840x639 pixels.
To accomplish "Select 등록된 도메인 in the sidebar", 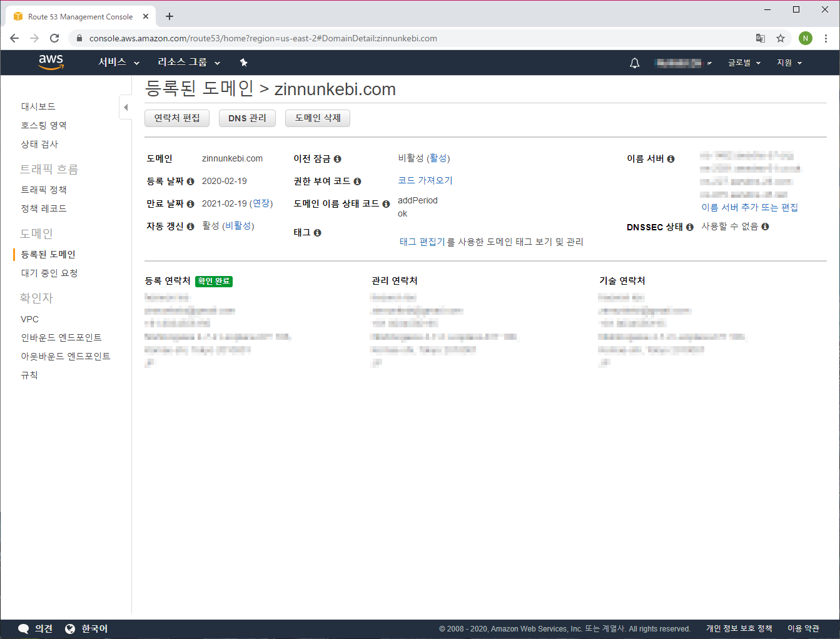I will [x=48, y=255].
